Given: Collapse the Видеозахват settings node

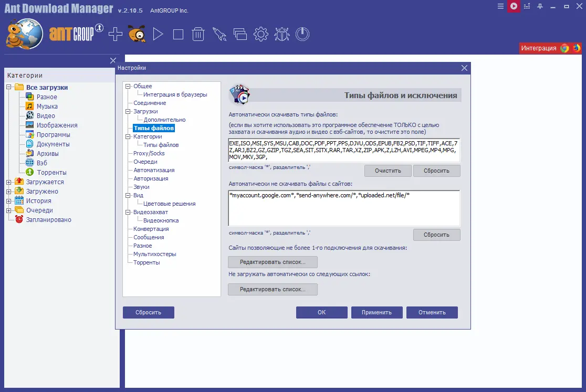Looking at the screenshot, I should tap(128, 212).
